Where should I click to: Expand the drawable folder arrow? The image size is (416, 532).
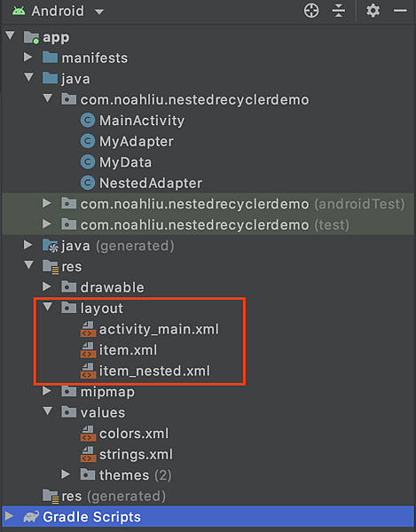tap(47, 286)
